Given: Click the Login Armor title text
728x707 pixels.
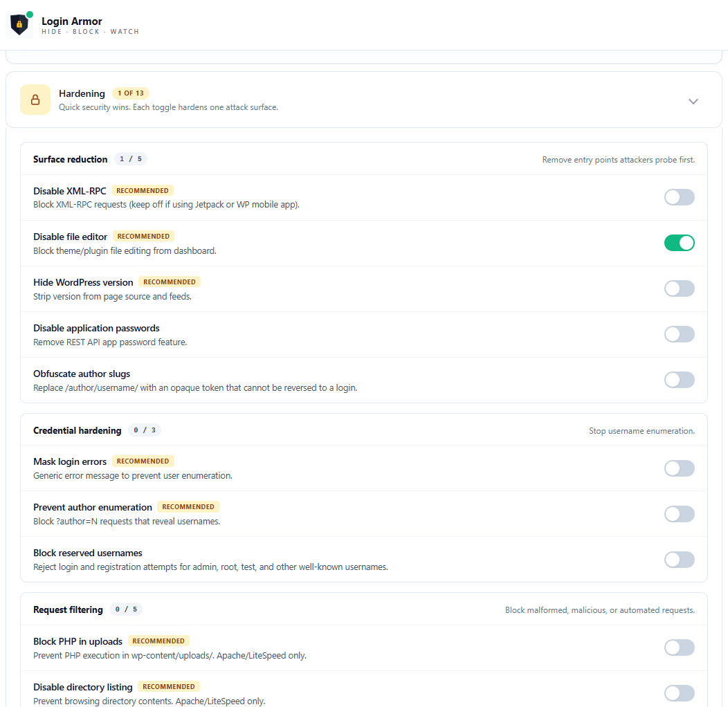Looking at the screenshot, I should [x=72, y=21].
